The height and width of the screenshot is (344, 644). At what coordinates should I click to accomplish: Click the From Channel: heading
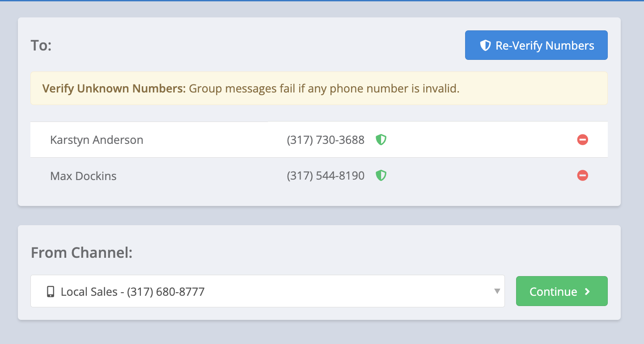pyautogui.click(x=81, y=253)
